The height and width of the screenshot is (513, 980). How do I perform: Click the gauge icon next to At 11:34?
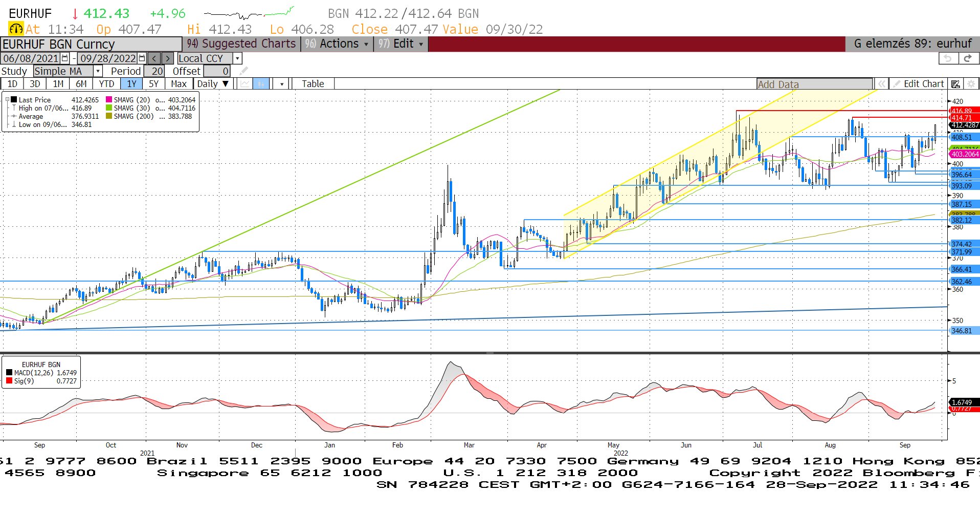[16, 29]
